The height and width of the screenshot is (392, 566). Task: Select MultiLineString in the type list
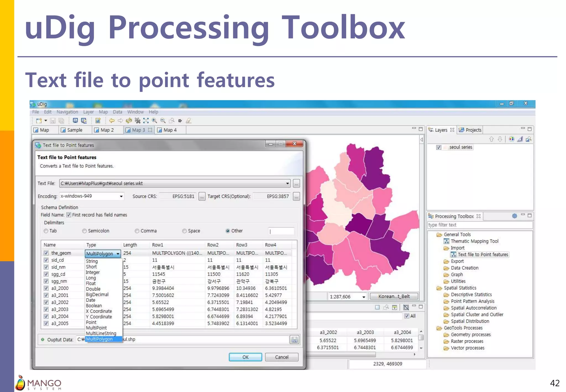click(101, 333)
